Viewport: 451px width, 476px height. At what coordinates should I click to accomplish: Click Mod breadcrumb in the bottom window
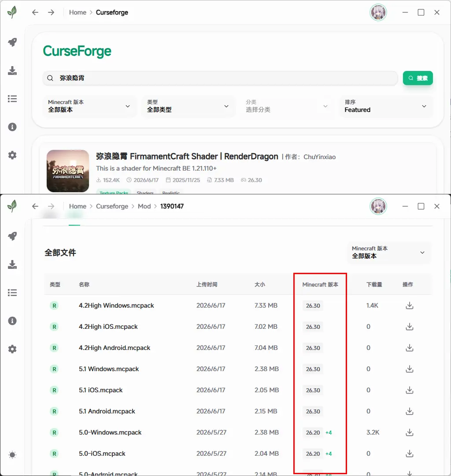pyautogui.click(x=144, y=206)
